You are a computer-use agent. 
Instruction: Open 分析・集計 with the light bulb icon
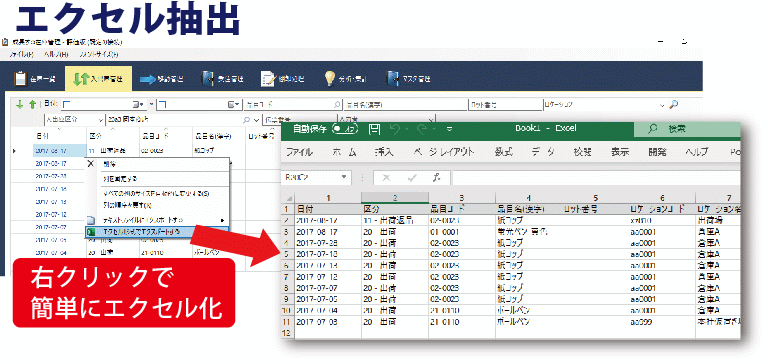pos(331,78)
